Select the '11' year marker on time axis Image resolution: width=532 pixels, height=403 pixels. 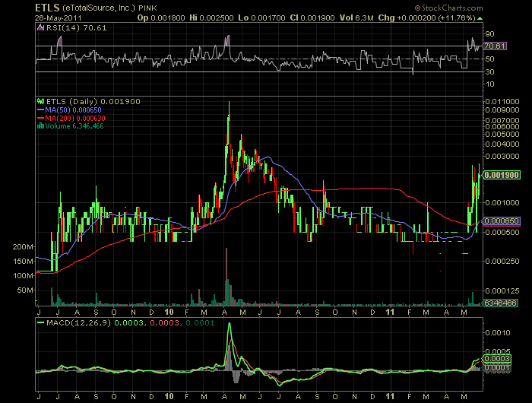pos(389,313)
